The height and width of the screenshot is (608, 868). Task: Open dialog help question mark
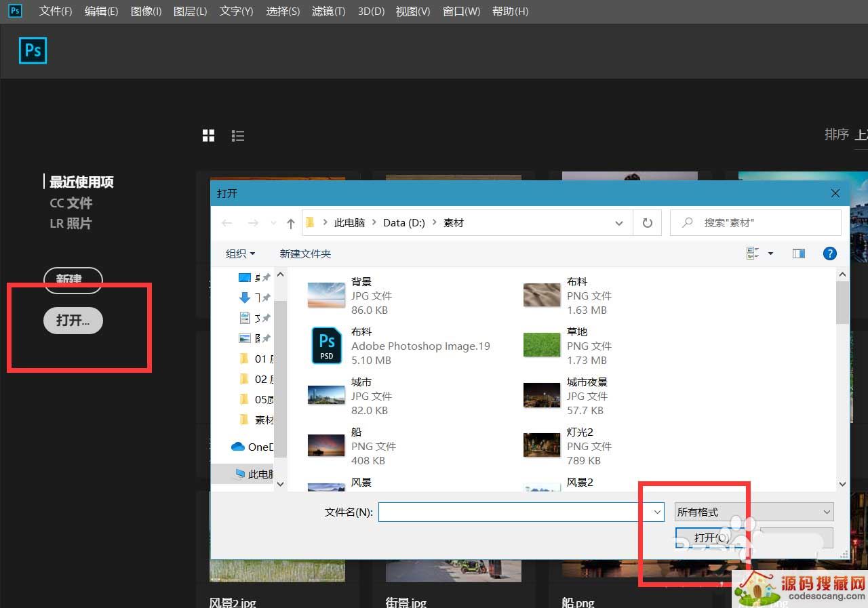click(x=829, y=254)
